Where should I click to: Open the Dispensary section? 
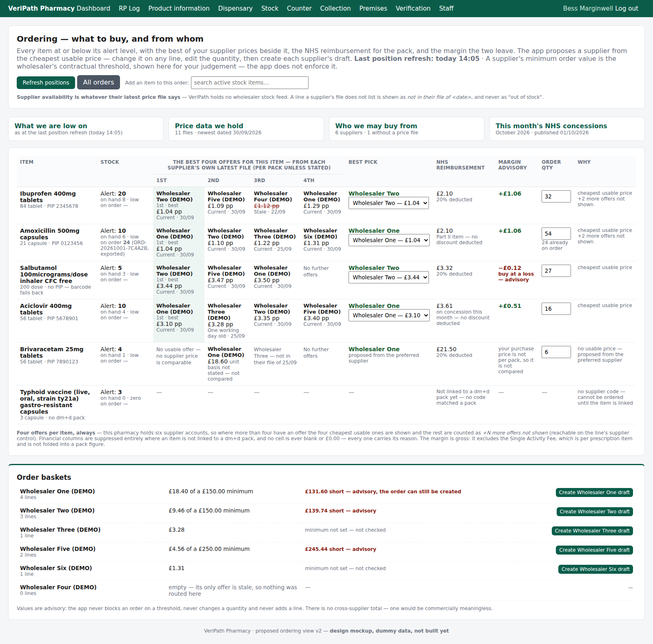click(235, 8)
